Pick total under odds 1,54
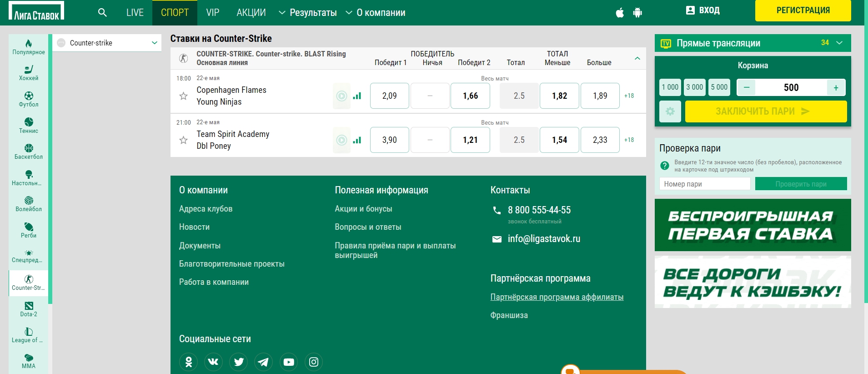 pyautogui.click(x=559, y=140)
